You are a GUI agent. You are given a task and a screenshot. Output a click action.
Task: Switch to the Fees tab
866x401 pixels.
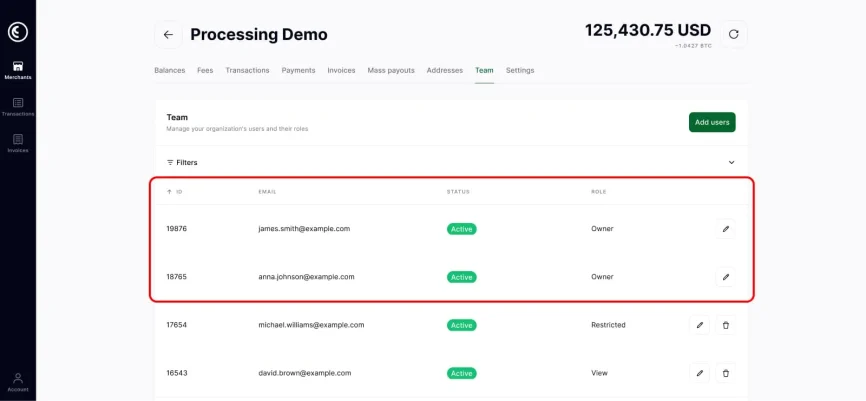(205, 71)
